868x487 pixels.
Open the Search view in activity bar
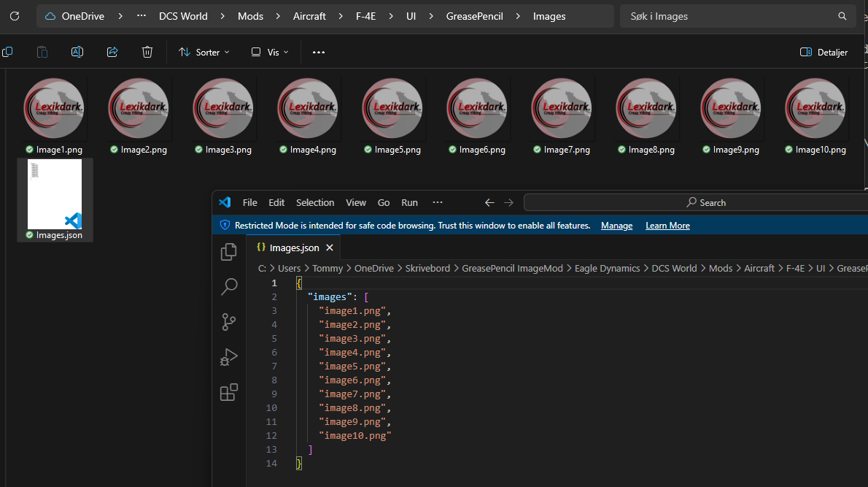tap(229, 287)
